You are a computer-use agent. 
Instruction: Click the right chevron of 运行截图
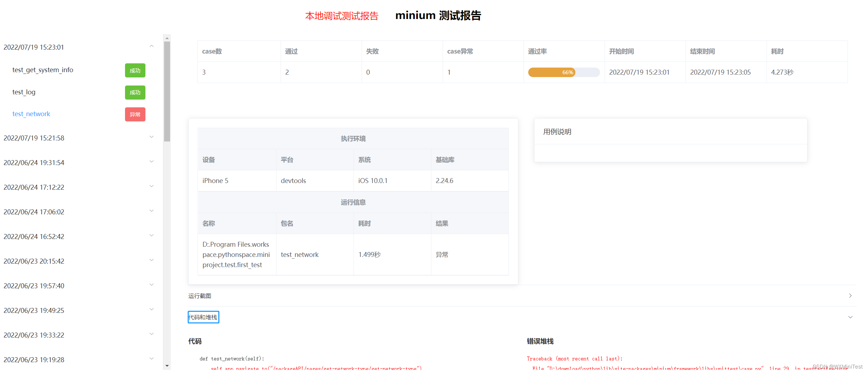[x=850, y=296]
